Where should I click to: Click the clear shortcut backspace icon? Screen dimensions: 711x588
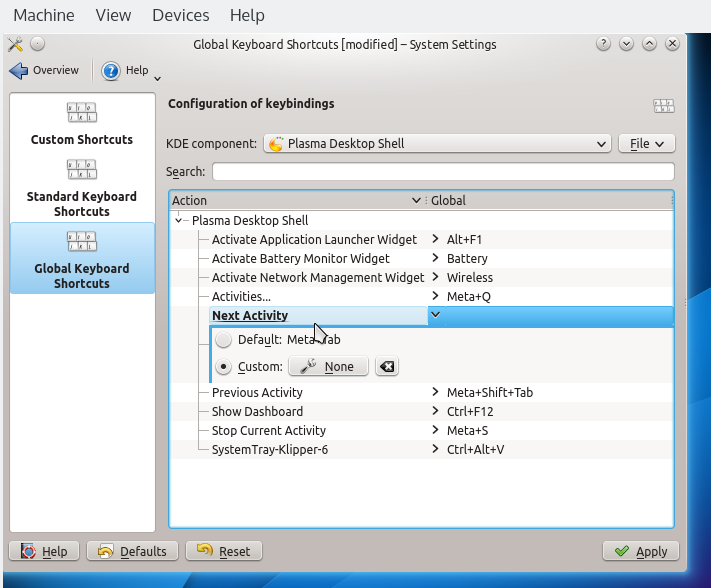point(387,367)
